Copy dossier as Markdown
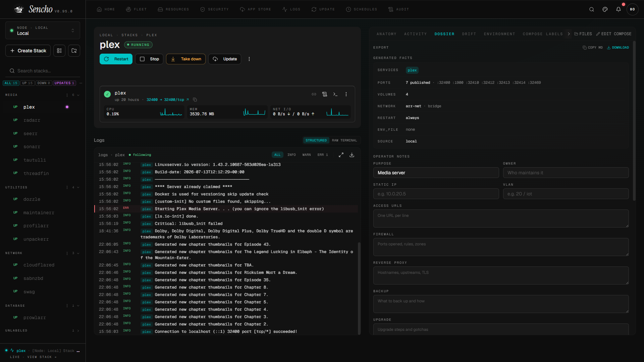The height and width of the screenshot is (362, 644). coord(593,48)
